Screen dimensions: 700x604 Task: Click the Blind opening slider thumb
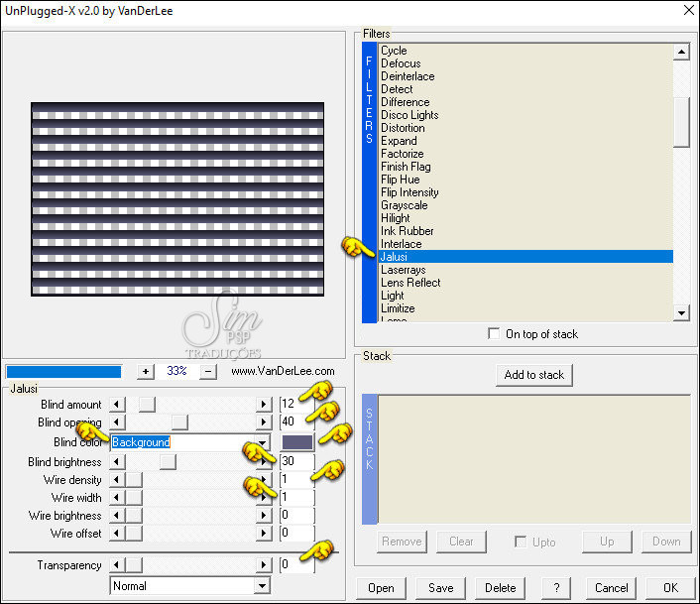pos(179,423)
